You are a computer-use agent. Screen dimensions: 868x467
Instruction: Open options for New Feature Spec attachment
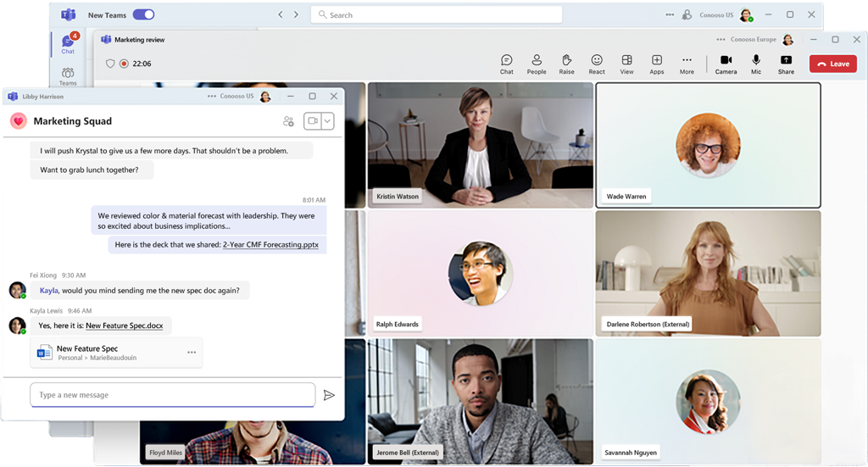[192, 353]
